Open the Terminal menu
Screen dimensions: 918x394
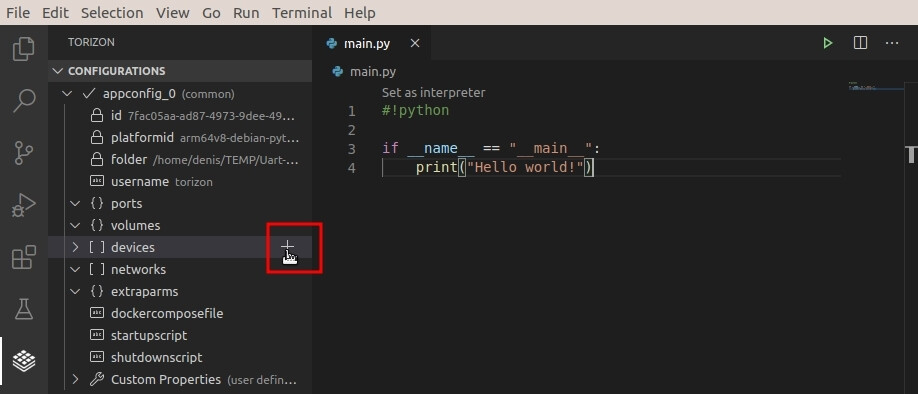click(302, 12)
